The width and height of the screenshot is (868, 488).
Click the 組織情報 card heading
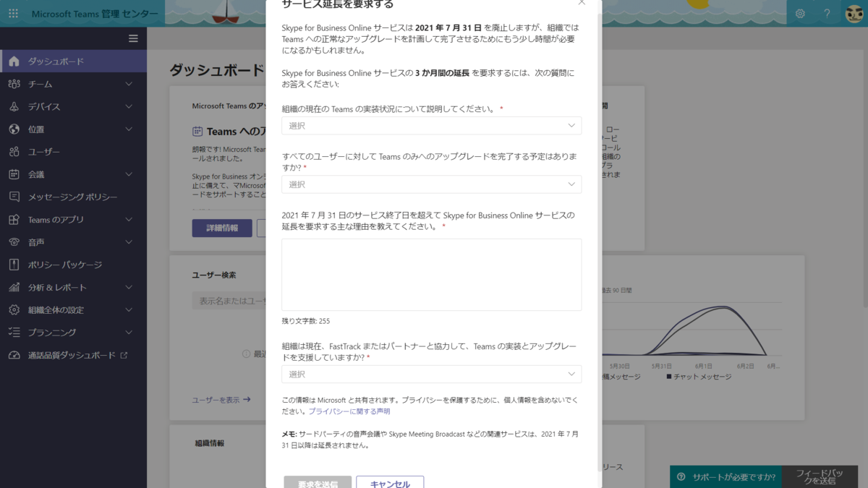pos(210,442)
